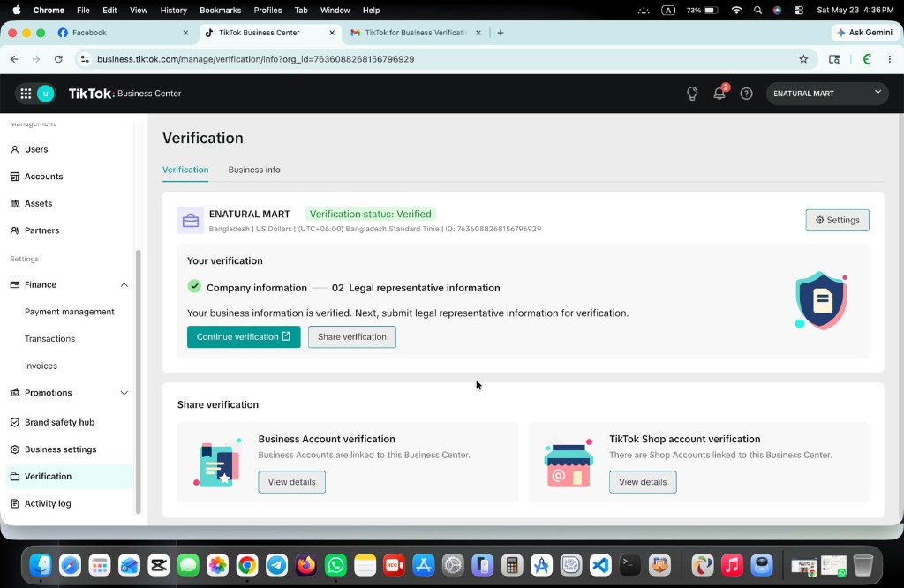
Task: Open the ENATURAL MART account dropdown
Action: (827, 94)
